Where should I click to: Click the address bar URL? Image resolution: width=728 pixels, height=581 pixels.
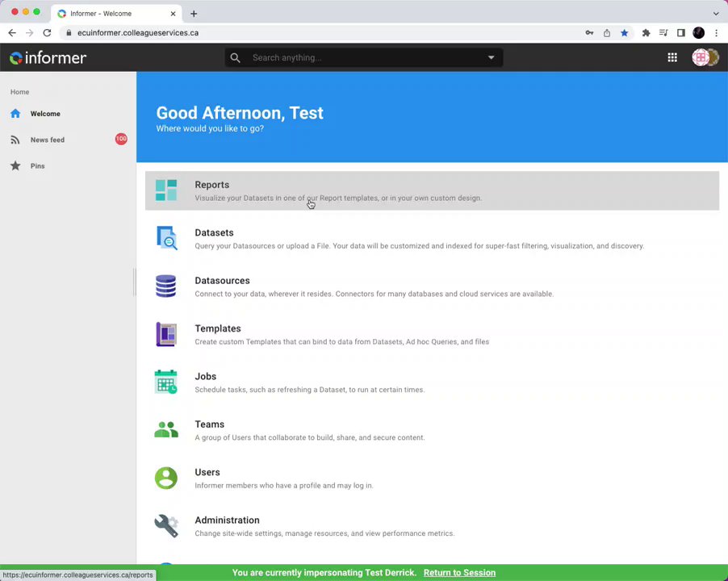coord(138,33)
